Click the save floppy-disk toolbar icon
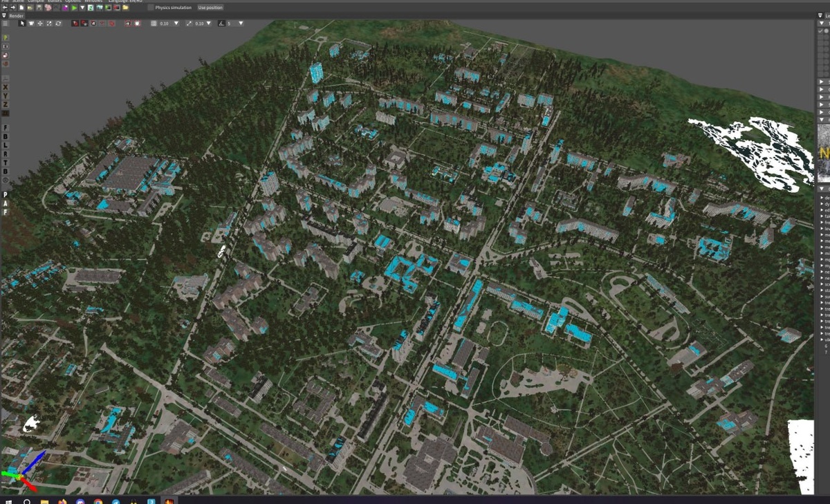The height and width of the screenshot is (504, 830). (39, 8)
